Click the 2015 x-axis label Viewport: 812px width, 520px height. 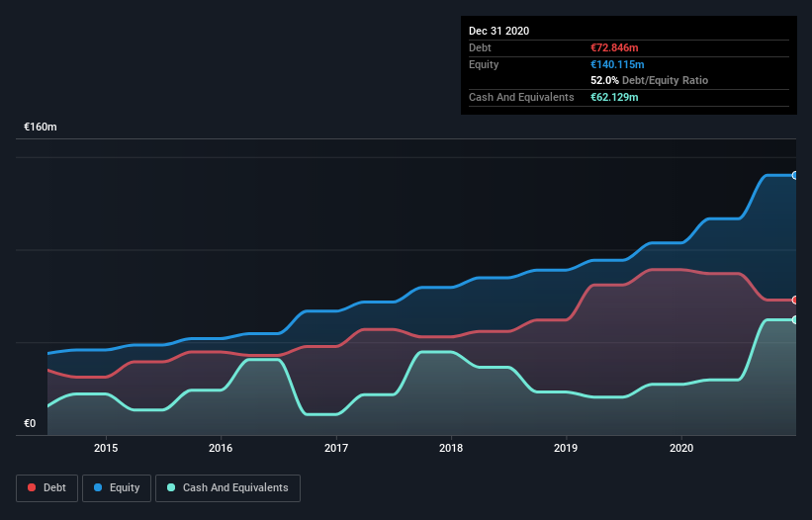(x=106, y=448)
